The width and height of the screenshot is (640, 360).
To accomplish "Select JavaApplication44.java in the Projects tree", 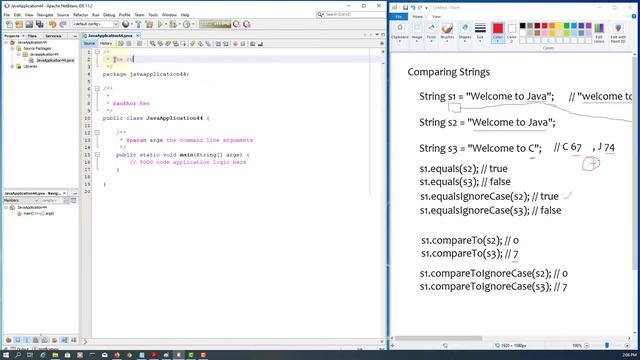I will click(55, 60).
